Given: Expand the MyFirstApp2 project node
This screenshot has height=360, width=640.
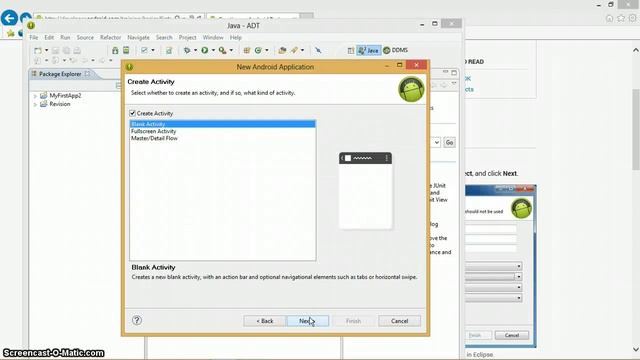Looking at the screenshot, I should (x=35, y=96).
